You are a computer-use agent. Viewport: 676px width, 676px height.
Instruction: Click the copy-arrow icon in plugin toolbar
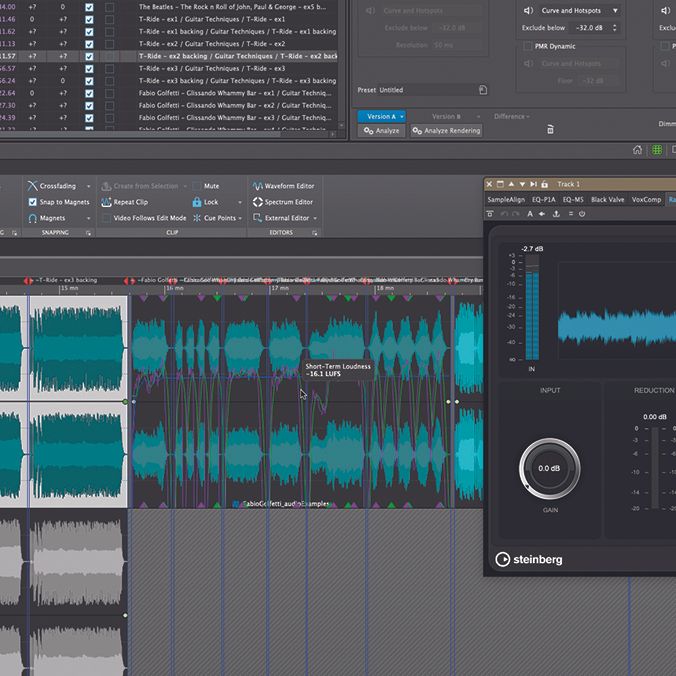tap(542, 214)
